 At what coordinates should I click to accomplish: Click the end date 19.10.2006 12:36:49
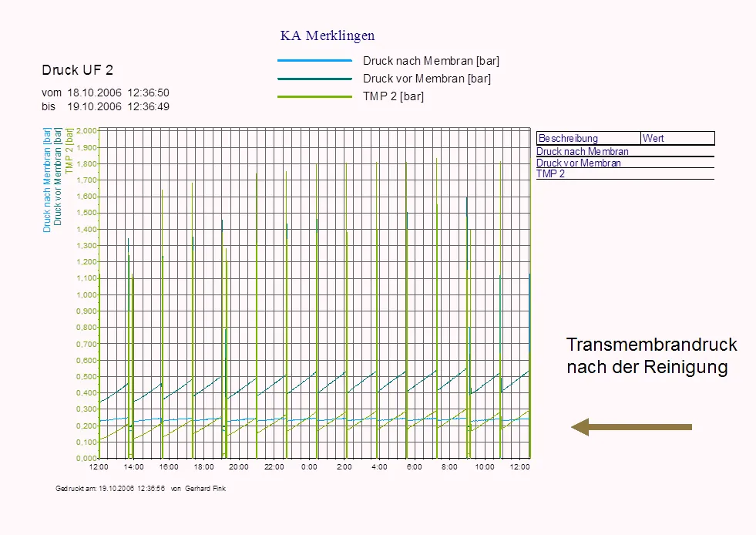pos(118,106)
